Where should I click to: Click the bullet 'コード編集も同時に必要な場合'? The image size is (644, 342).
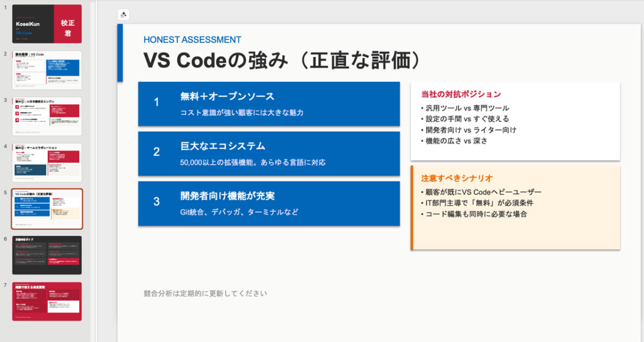474,214
